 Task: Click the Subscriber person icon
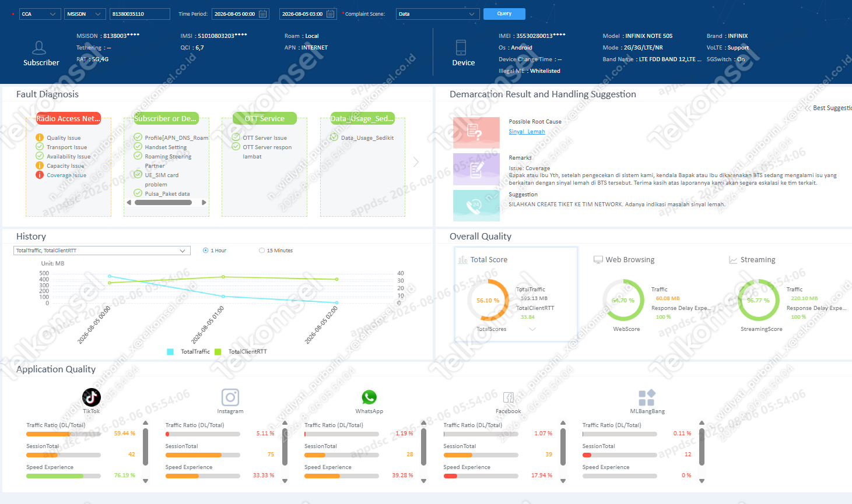39,48
